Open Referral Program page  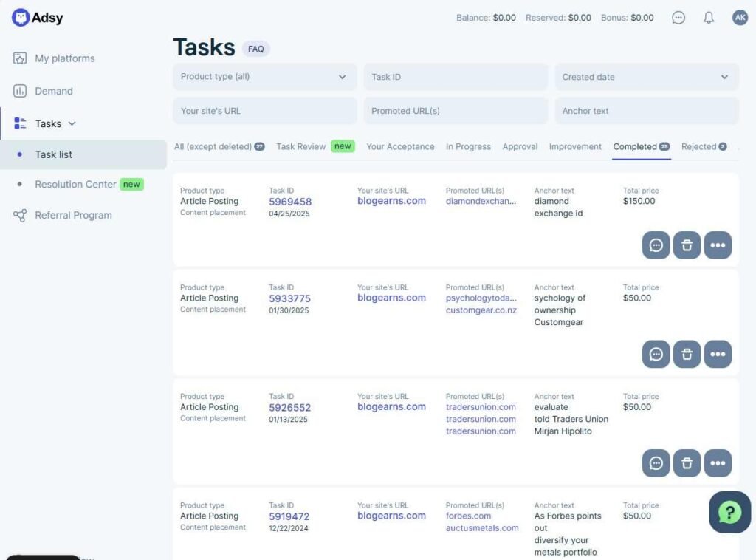coord(73,215)
